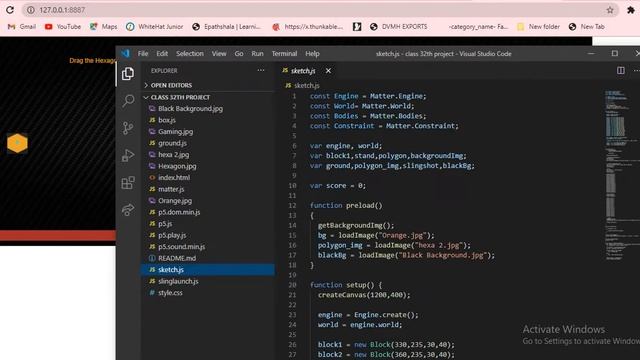The width and height of the screenshot is (640, 360).
Task: Open slinglaunch.js in explorer
Action: (x=208, y=281)
